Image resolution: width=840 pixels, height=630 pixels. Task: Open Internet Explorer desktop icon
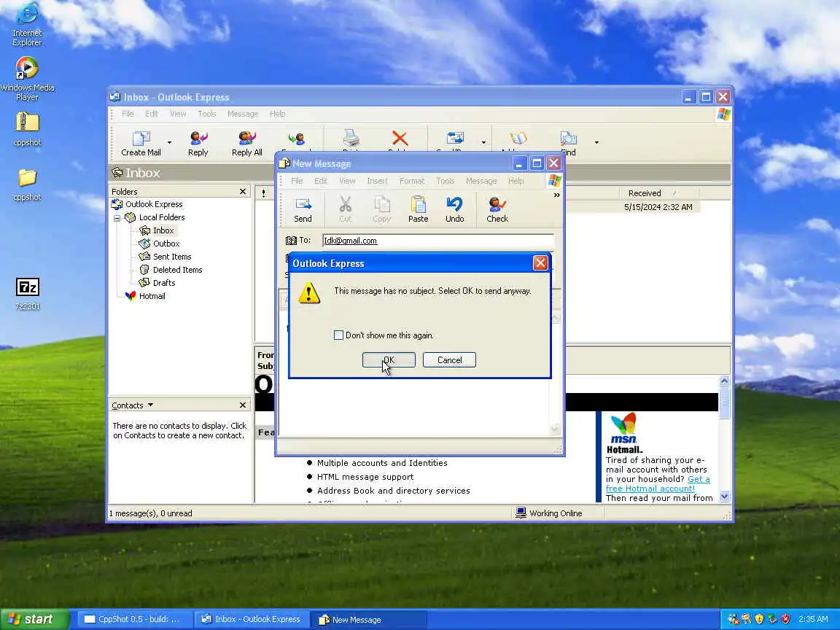pyautogui.click(x=27, y=25)
